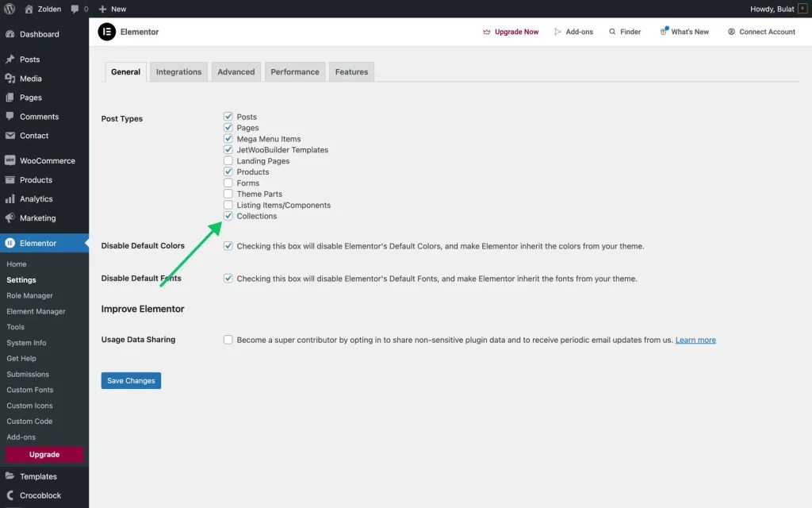The image size is (812, 508).
Task: Open the Learn more link
Action: 695,340
